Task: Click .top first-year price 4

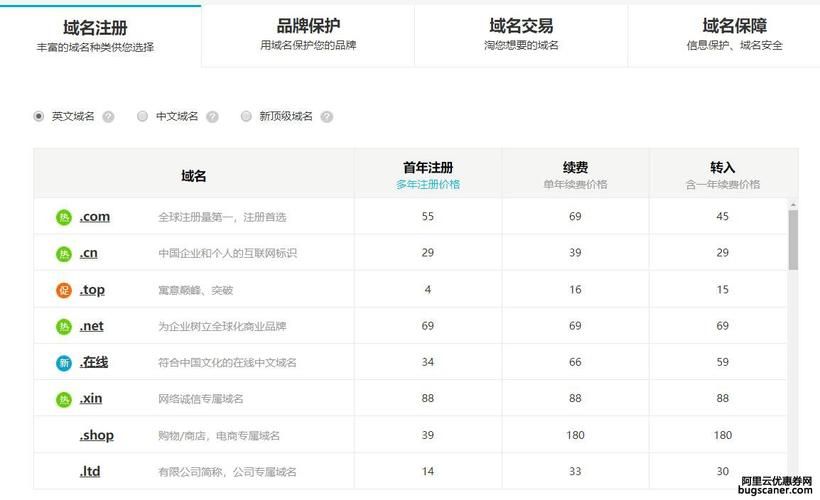Action: [x=428, y=290]
